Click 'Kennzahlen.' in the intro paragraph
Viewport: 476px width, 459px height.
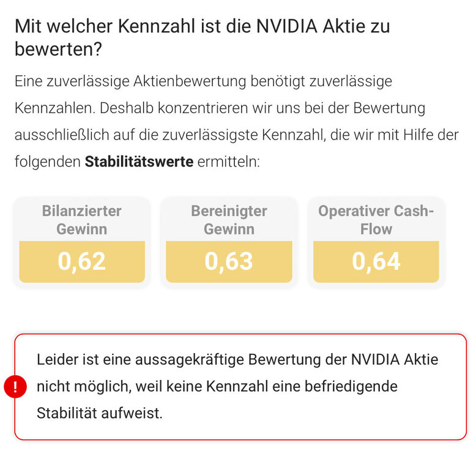tap(51, 108)
